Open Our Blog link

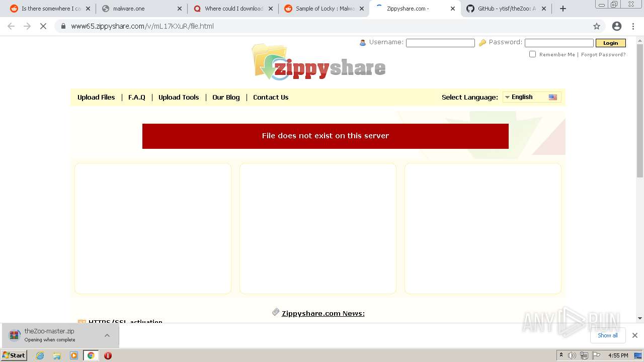226,98
